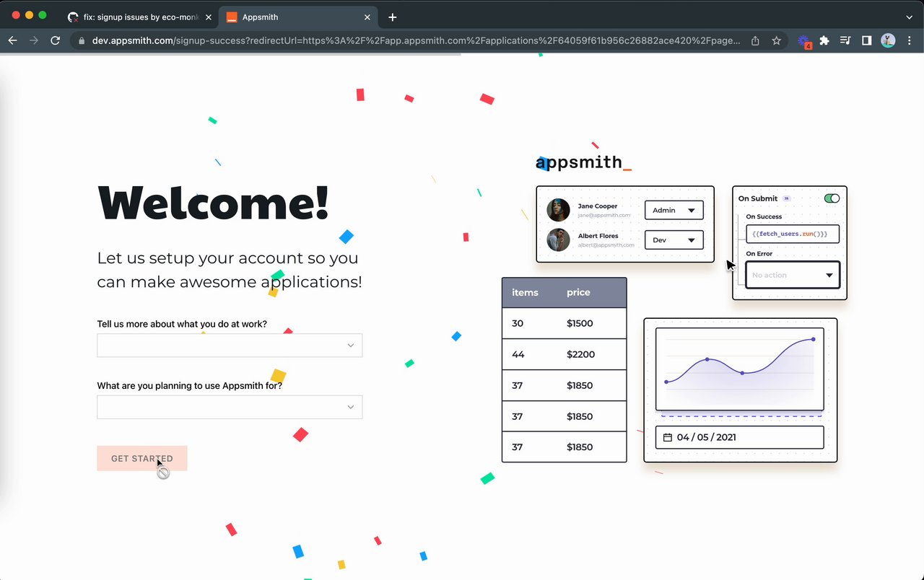Open the "what you do at work" dropdown
The width and height of the screenshot is (924, 580).
[x=230, y=346]
